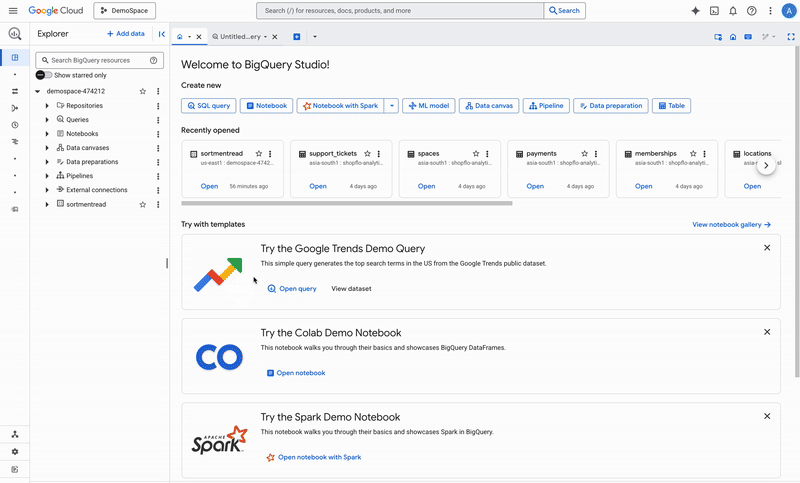Image resolution: width=800 pixels, height=483 pixels.
Task: Open the main hamburger navigation menu
Action: [x=13, y=11]
